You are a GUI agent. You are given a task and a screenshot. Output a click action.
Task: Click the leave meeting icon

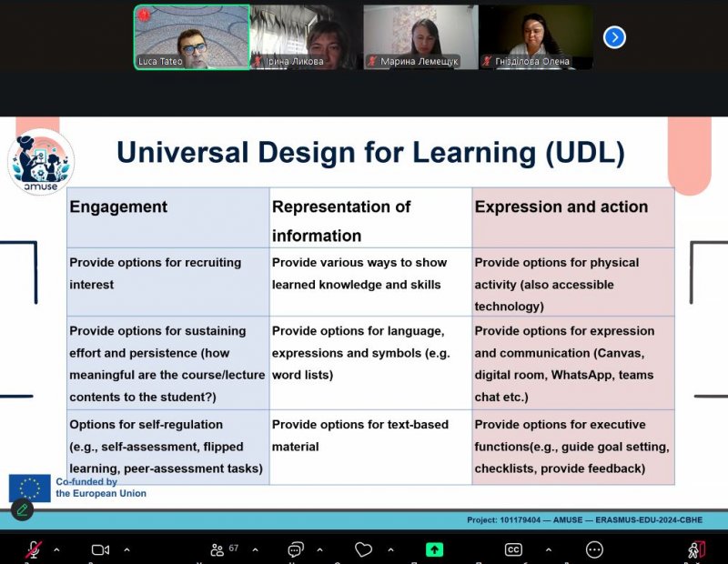tap(696, 549)
